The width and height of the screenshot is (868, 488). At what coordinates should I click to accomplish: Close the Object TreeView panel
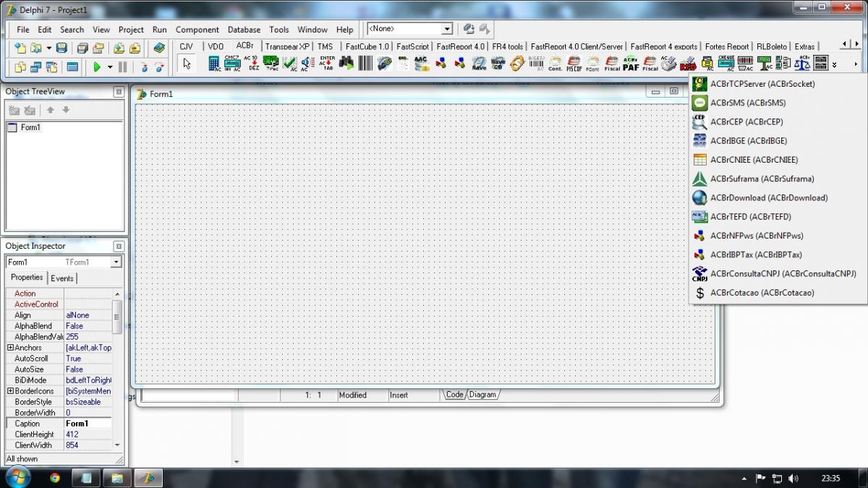119,92
